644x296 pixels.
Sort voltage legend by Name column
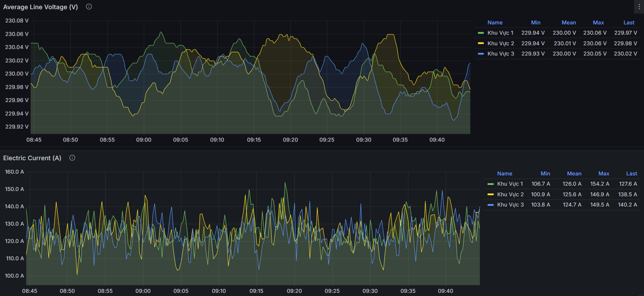[495, 23]
